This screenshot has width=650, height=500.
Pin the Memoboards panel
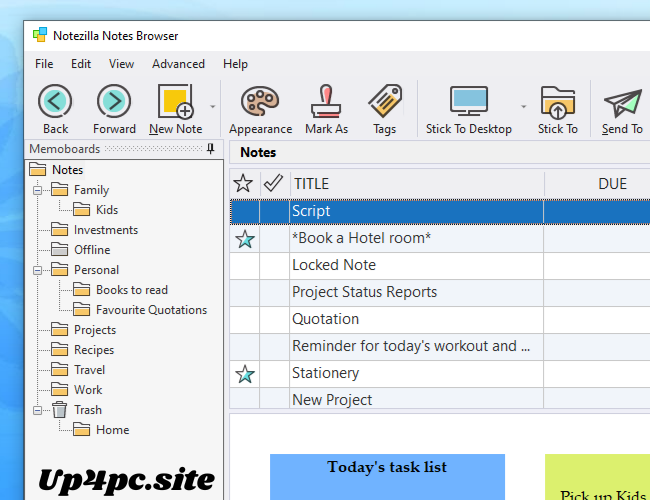[x=211, y=148]
